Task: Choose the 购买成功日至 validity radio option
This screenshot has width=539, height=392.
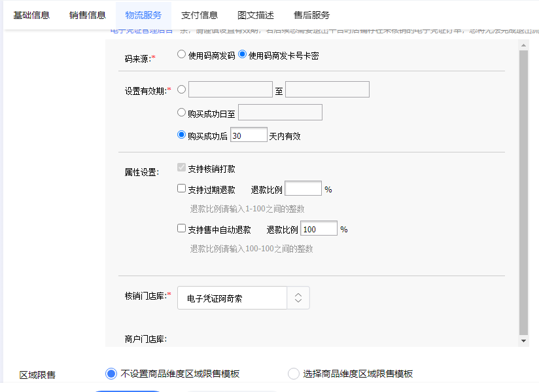Action: (182, 113)
